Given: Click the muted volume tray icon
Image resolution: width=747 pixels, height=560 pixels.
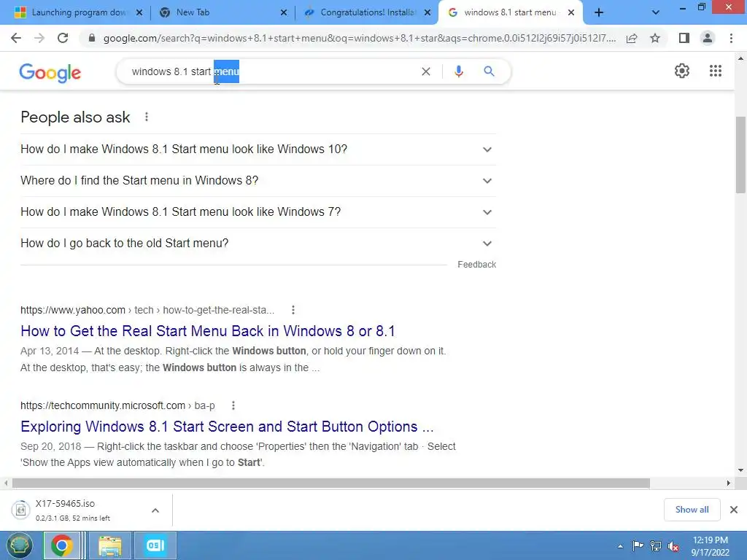Looking at the screenshot, I should [x=673, y=546].
